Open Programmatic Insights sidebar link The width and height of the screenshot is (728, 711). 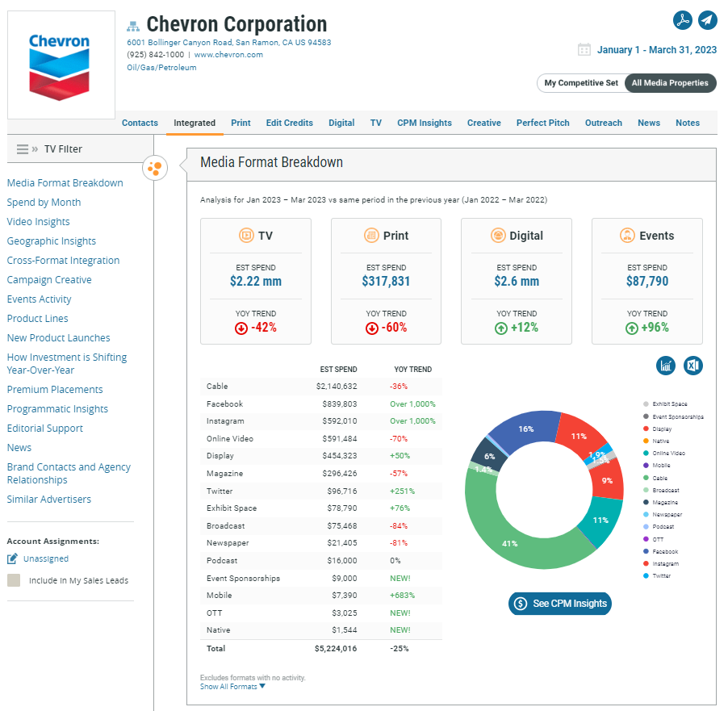57,409
